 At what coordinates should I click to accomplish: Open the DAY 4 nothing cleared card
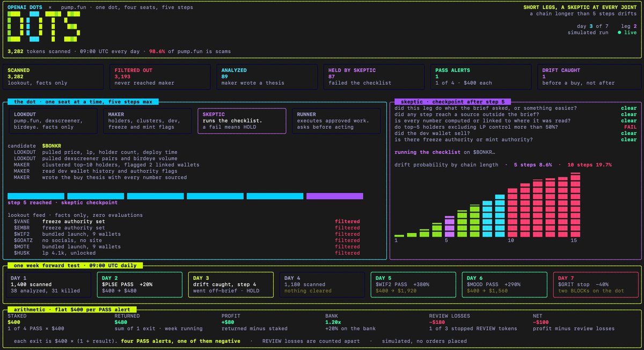coord(322,284)
